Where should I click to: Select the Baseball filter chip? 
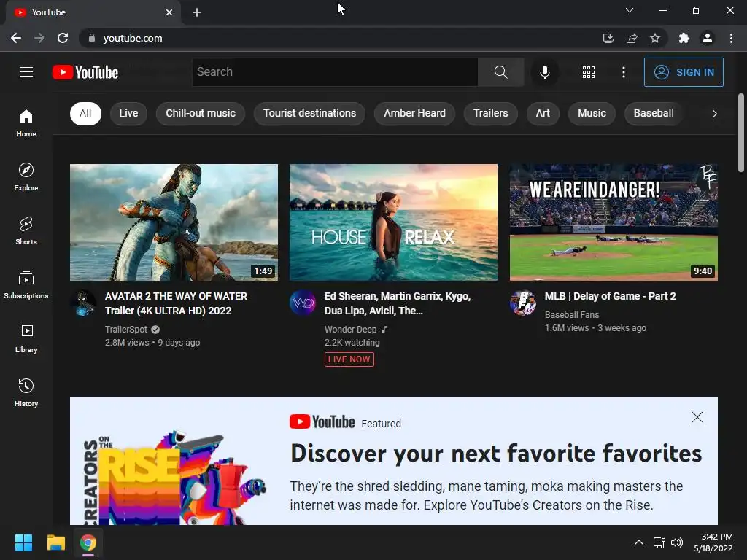click(x=654, y=113)
